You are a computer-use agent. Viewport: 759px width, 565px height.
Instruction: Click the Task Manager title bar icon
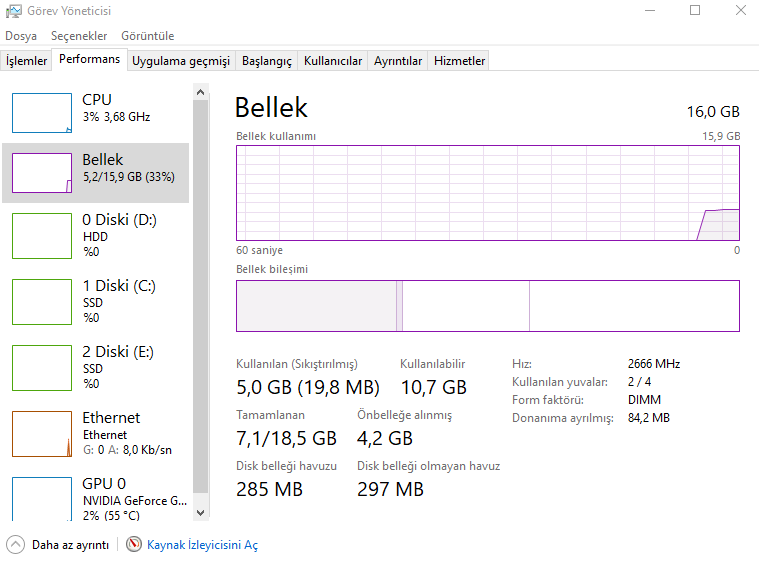tap(12, 11)
